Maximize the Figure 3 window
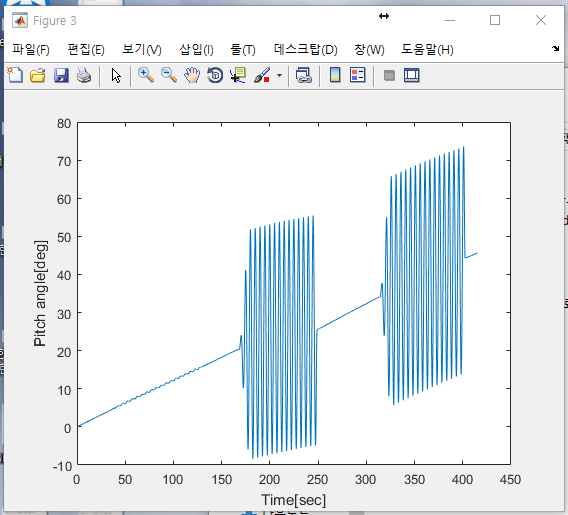Image resolution: width=568 pixels, height=515 pixels. click(495, 20)
